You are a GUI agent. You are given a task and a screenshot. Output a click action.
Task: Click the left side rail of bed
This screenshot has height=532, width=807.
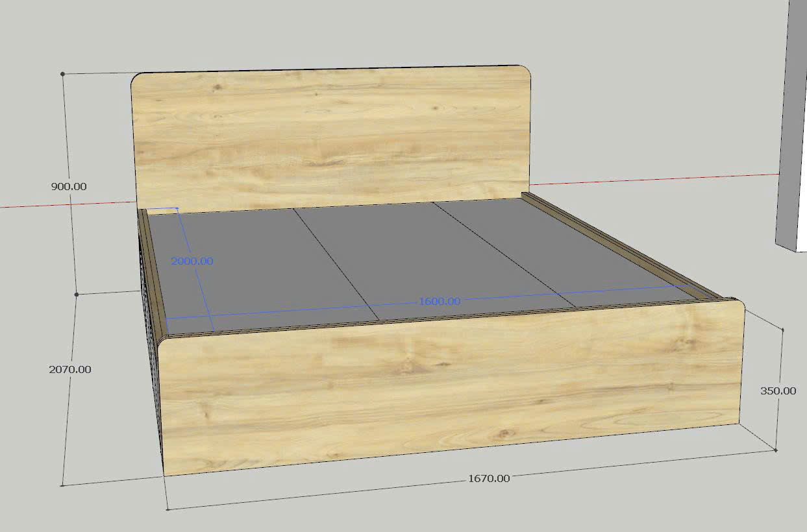(x=150, y=272)
